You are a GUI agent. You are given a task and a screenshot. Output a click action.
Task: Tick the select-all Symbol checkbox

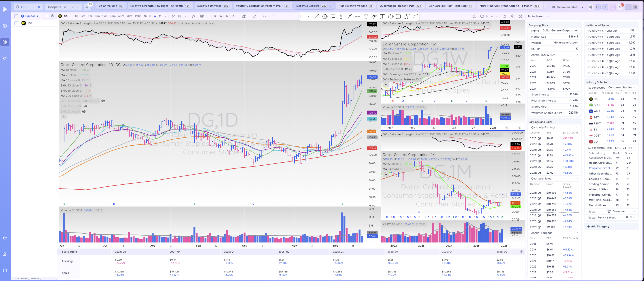[x=16, y=16]
